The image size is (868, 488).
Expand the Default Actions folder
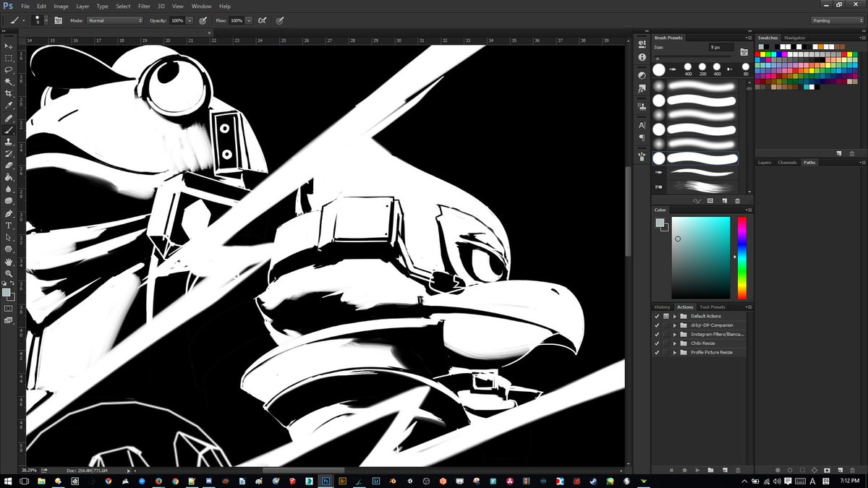click(675, 316)
